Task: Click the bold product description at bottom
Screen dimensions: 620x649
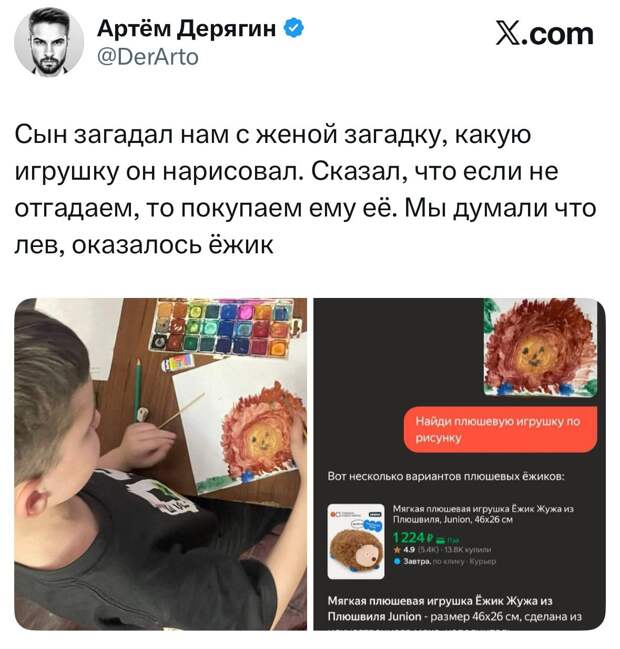Action: (x=455, y=608)
